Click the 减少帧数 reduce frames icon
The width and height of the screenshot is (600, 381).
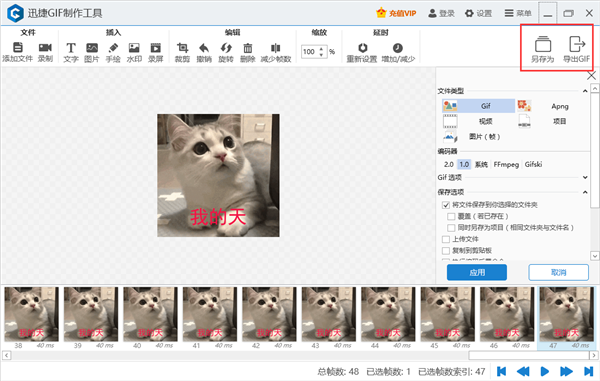pyautogui.click(x=276, y=48)
